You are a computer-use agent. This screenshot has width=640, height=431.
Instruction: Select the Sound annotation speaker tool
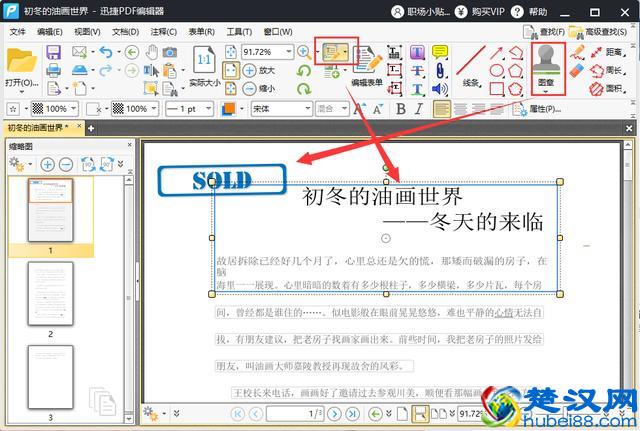click(x=440, y=89)
